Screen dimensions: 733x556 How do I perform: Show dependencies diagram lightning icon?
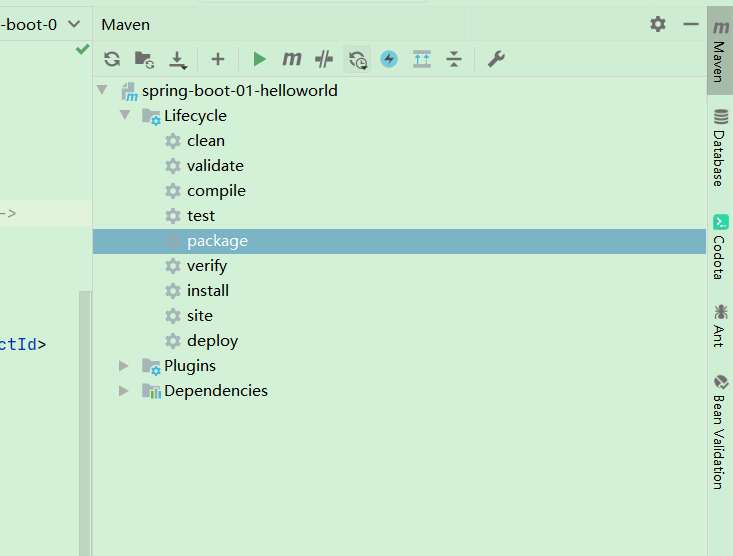point(389,59)
